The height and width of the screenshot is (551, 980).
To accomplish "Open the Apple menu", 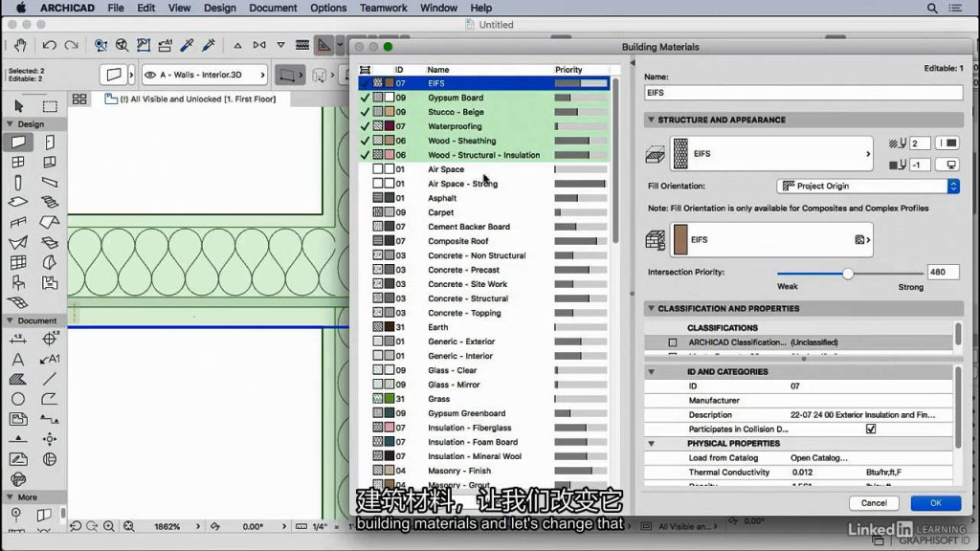I will [21, 8].
